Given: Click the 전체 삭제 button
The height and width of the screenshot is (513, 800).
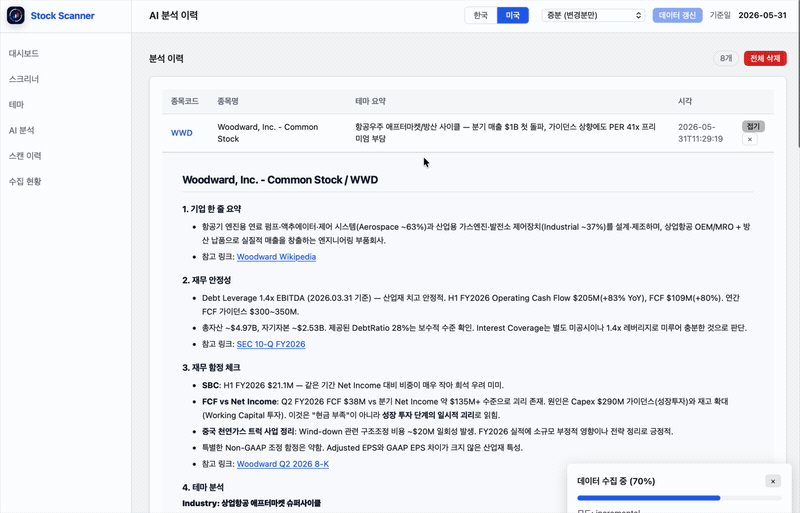Looking at the screenshot, I should [765, 58].
